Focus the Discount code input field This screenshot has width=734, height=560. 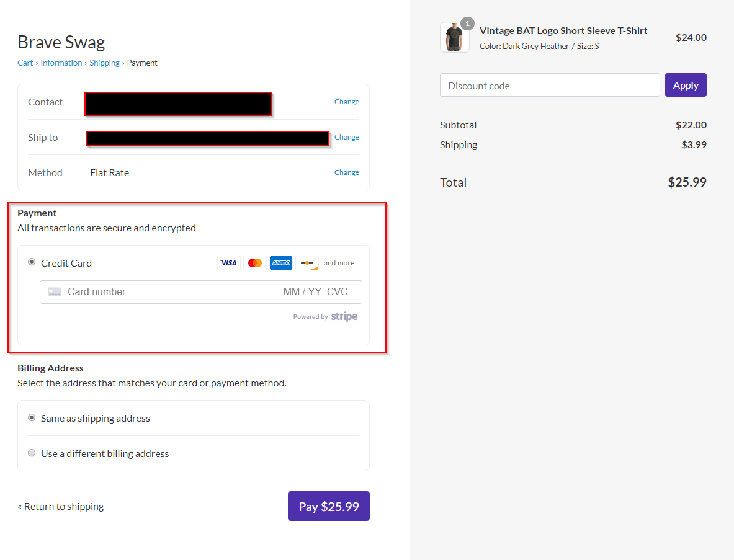pos(550,86)
